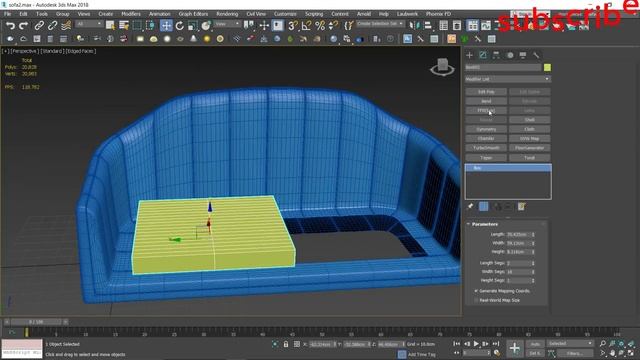The width and height of the screenshot is (640, 360).
Task: Open the selection filter dropdown set to All
Action: click(x=89, y=24)
